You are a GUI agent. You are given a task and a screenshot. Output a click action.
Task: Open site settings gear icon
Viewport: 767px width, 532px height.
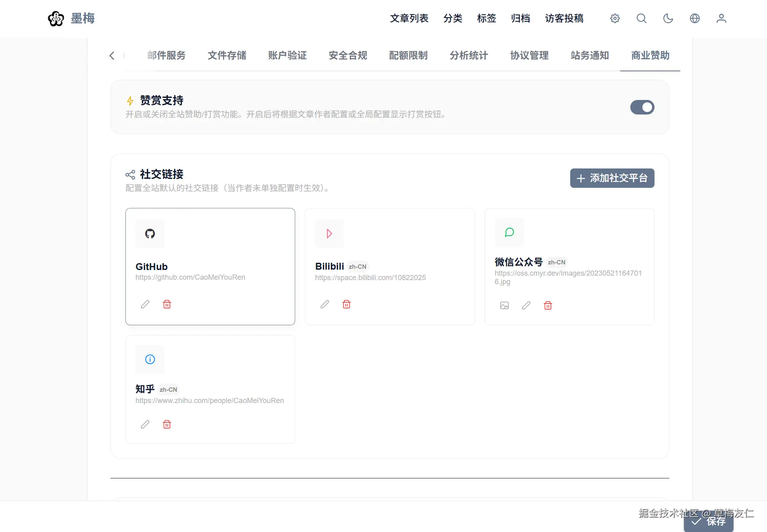pyautogui.click(x=615, y=19)
